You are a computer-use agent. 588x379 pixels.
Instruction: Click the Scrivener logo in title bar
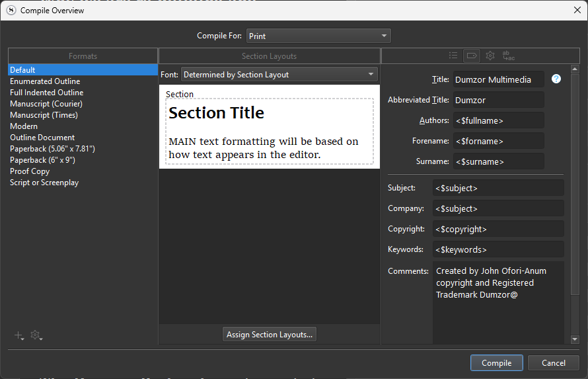11,10
